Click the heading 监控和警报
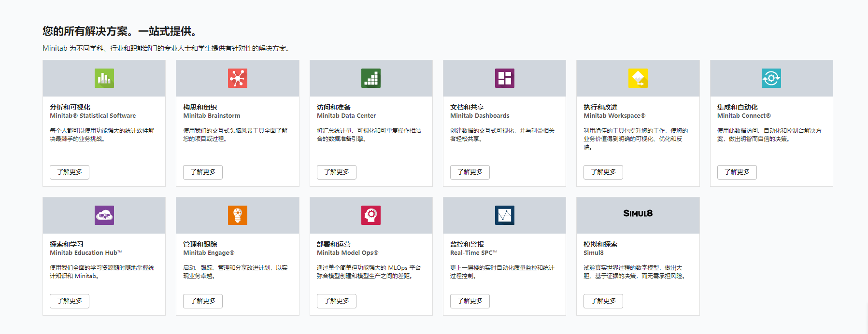The image size is (868, 334). (x=467, y=244)
